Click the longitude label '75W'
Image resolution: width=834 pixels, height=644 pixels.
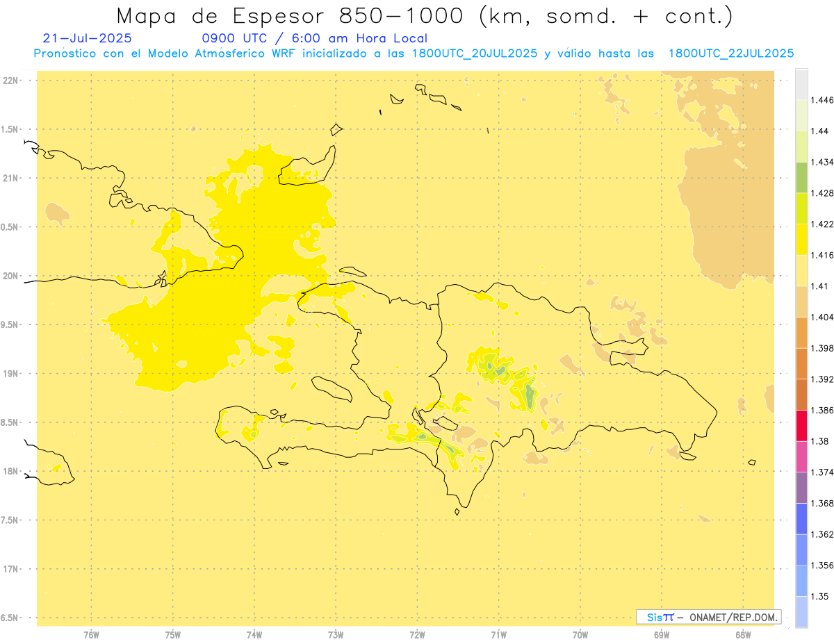tap(173, 635)
